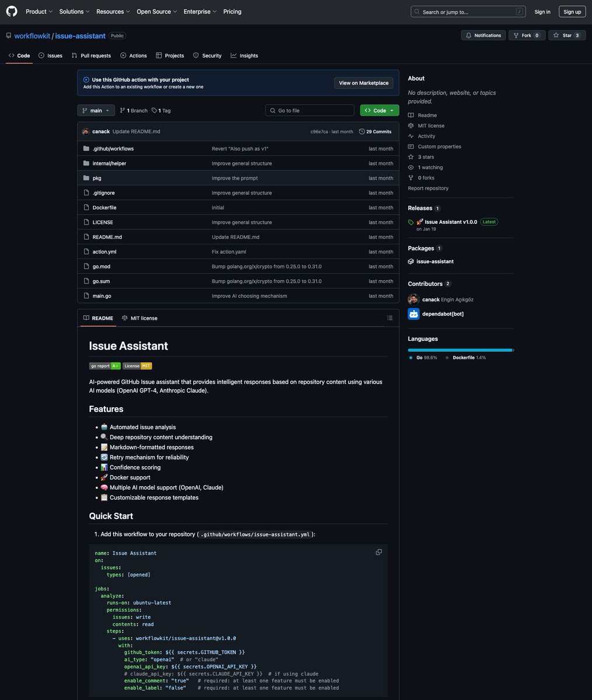The width and height of the screenshot is (592, 700).
Task: Switch to the Projects tab
Action: (170, 55)
